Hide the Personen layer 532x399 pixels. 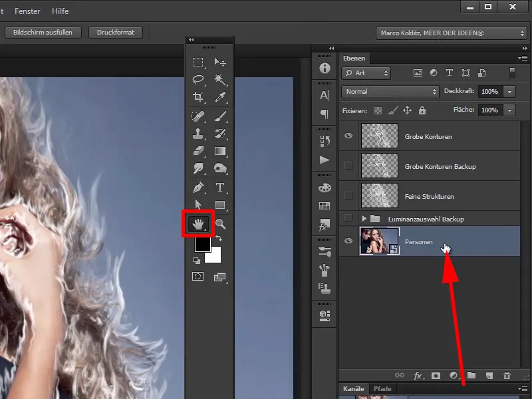348,241
